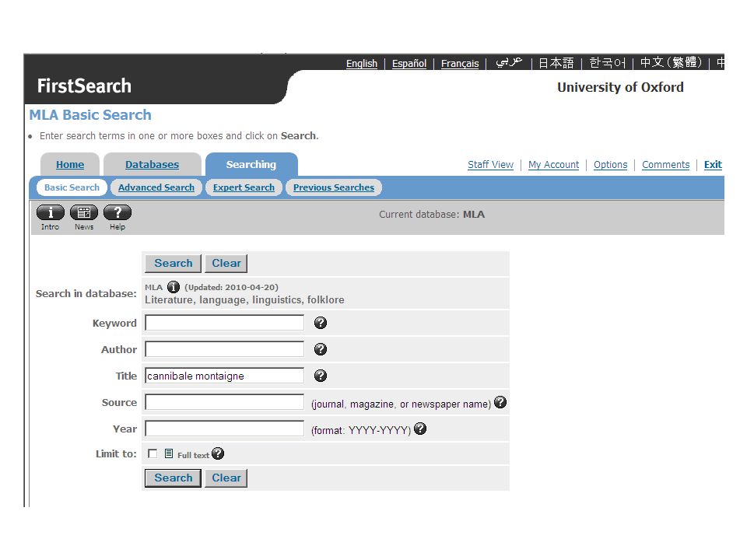Switch interface language to Japanese 日本語
The width and height of the screenshot is (747, 560).
(x=556, y=63)
